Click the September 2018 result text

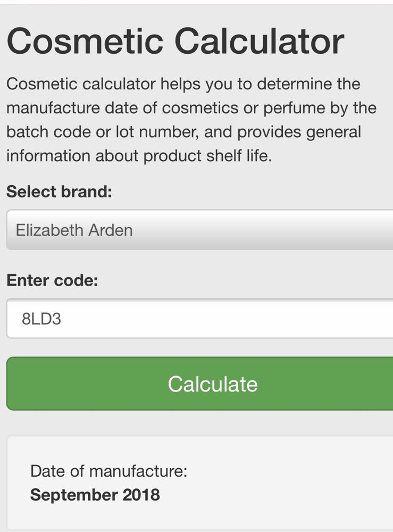(95, 495)
